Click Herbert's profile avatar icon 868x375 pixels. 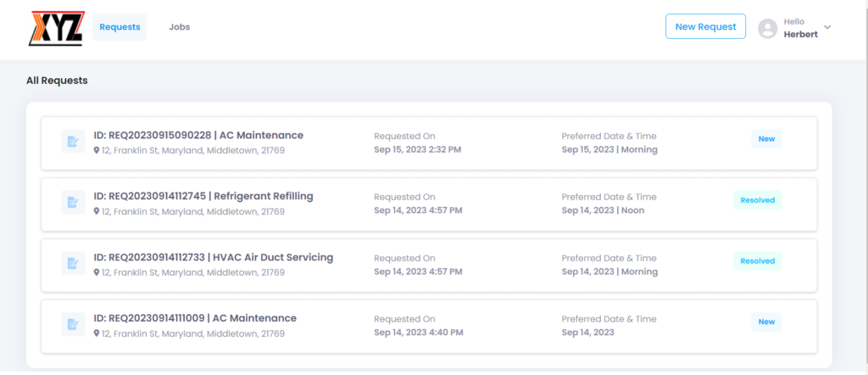[x=768, y=28]
